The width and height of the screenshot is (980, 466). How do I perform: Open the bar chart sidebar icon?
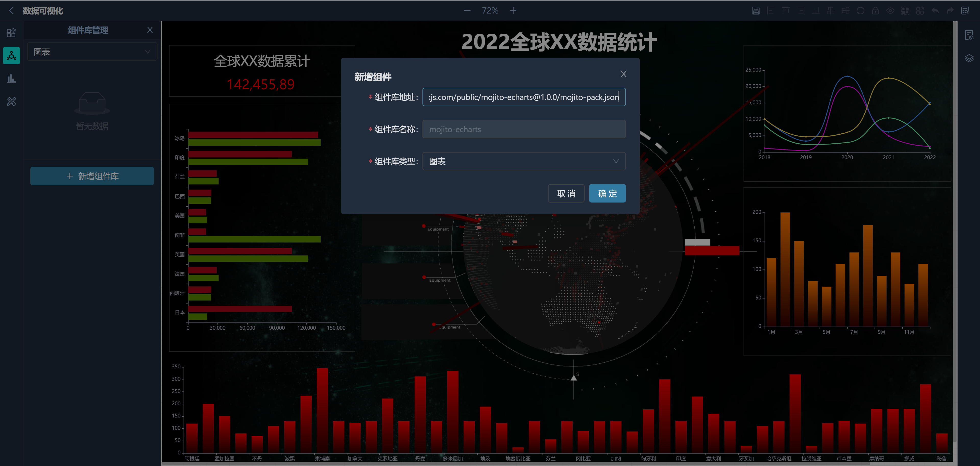11,79
